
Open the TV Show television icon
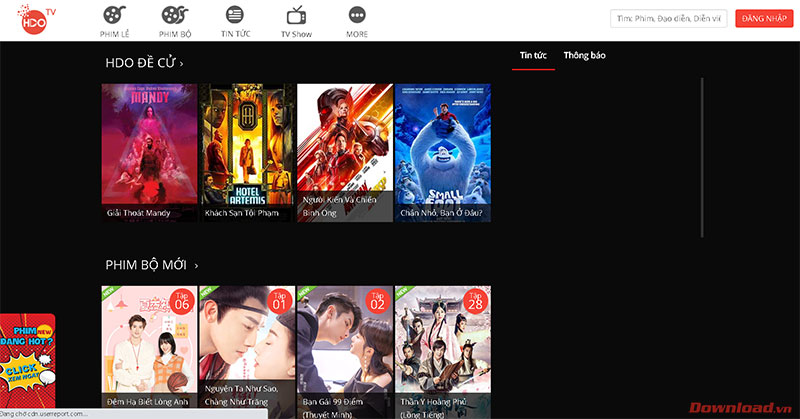[296, 15]
